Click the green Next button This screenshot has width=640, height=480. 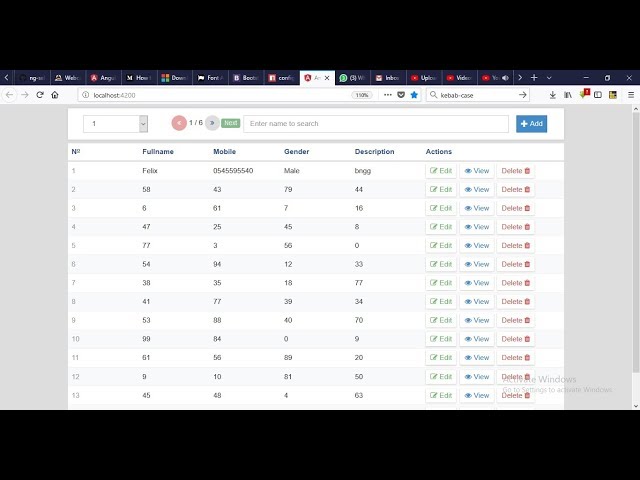[x=230, y=123]
